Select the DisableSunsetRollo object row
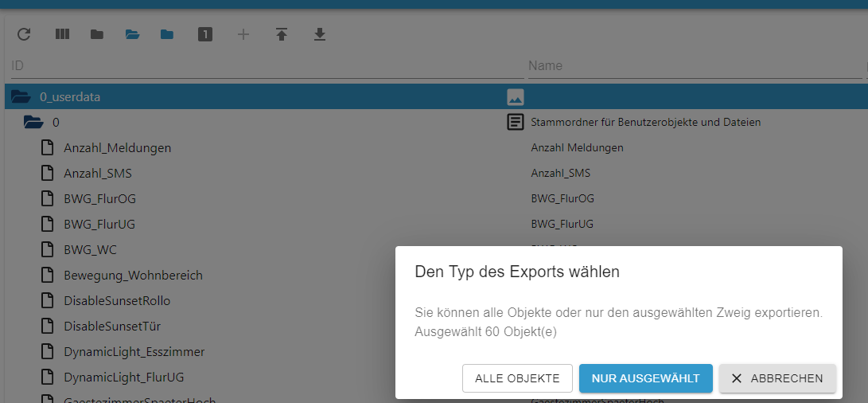This screenshot has width=868, height=403. (199, 300)
